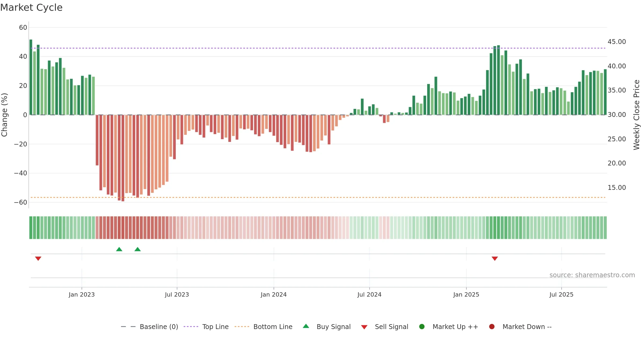Click the lowest red bar touching the Bottom Line

(x=123, y=158)
